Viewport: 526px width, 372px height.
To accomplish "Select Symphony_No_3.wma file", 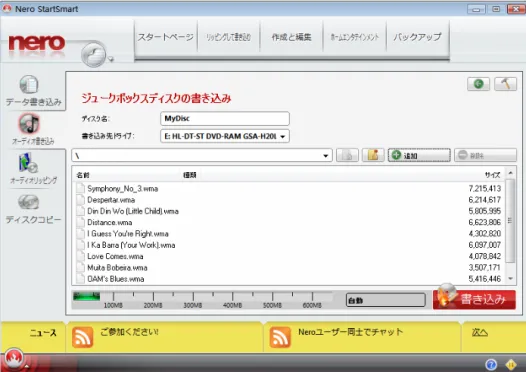I will [122, 189].
